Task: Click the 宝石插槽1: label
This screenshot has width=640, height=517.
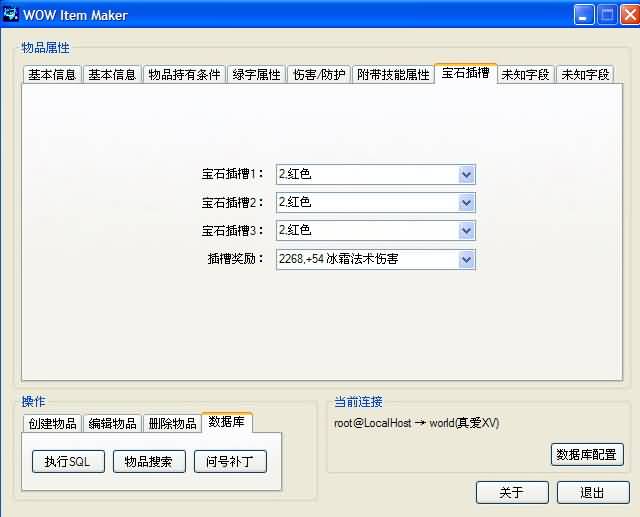Action: (x=233, y=174)
